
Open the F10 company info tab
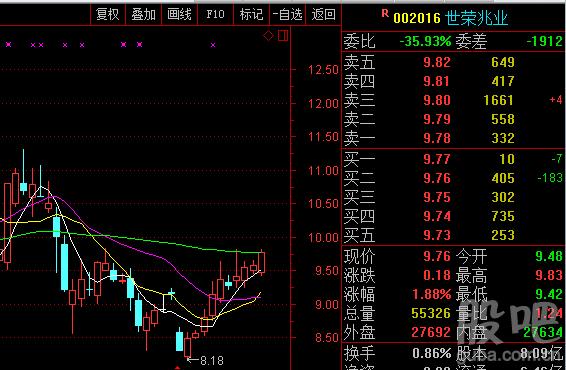(x=215, y=14)
